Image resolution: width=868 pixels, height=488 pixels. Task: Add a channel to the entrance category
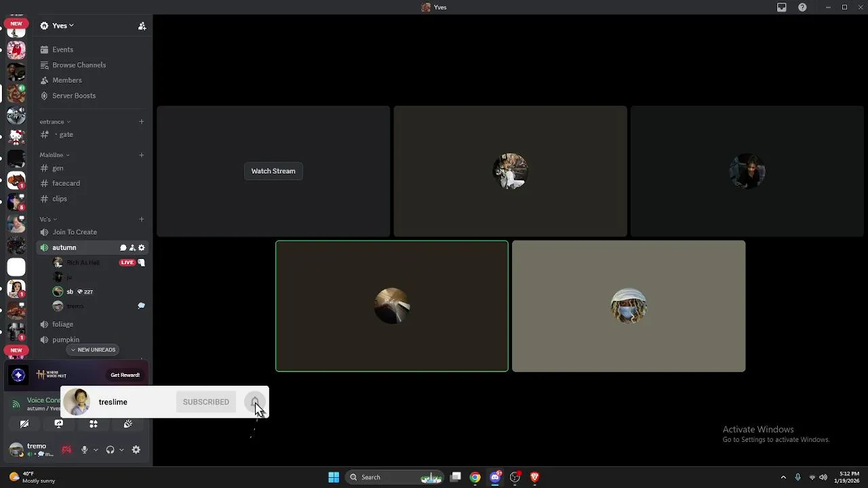[x=141, y=122]
